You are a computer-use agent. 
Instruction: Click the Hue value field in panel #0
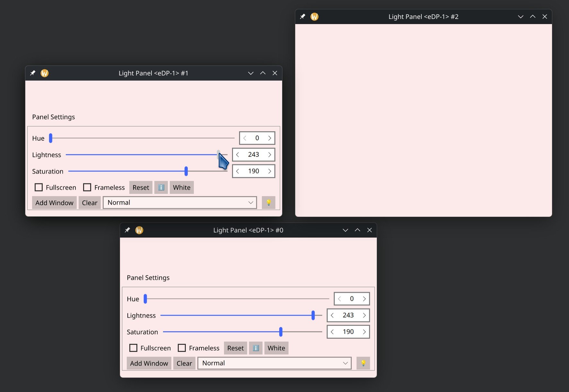[352, 299]
